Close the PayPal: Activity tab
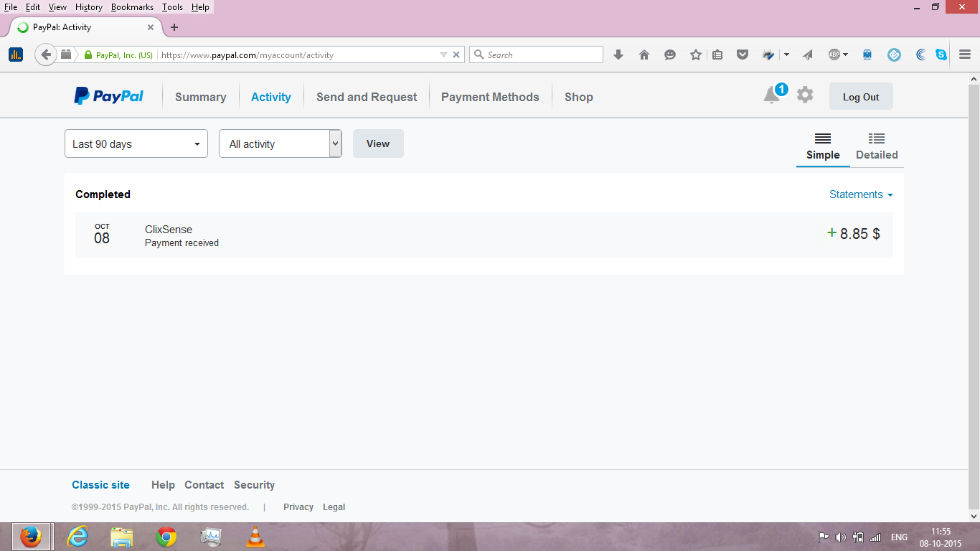Viewport: 980px width, 551px height. 151,27
